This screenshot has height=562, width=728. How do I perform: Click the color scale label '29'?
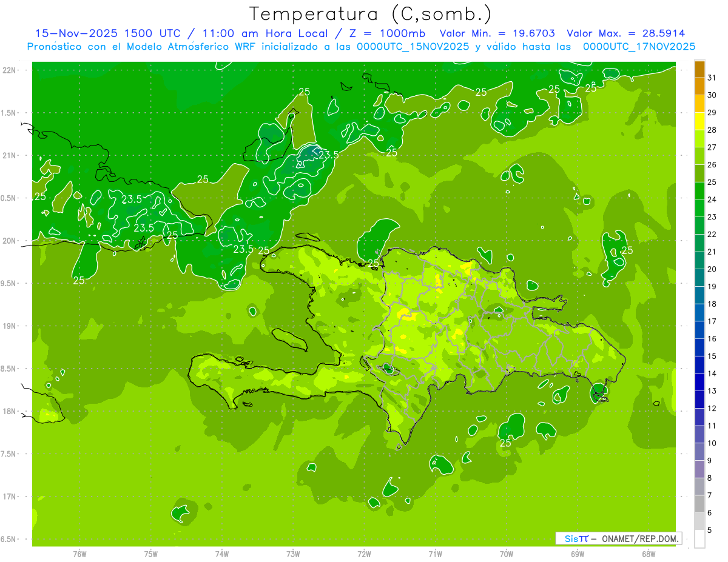712,112
